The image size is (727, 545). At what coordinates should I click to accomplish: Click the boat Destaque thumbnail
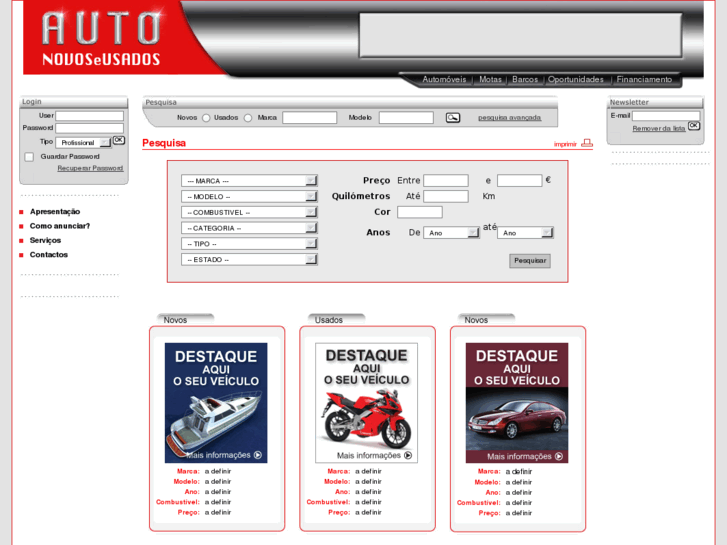pyautogui.click(x=216, y=403)
